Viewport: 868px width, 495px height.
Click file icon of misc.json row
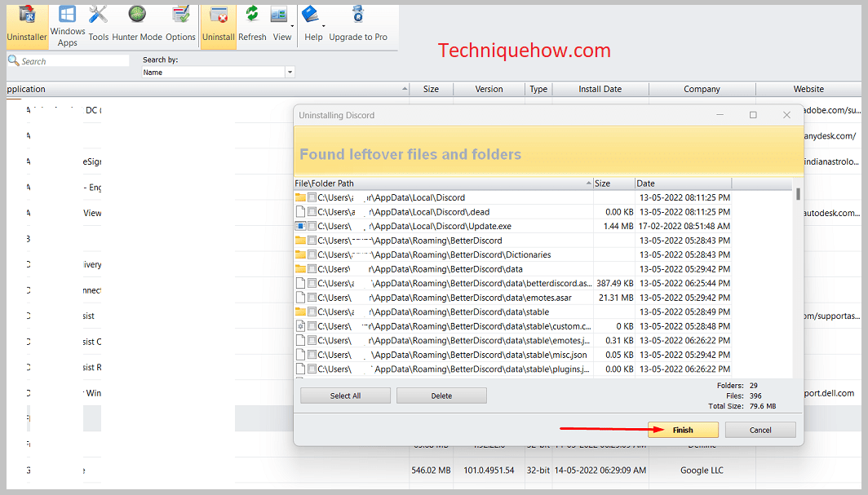(x=300, y=355)
